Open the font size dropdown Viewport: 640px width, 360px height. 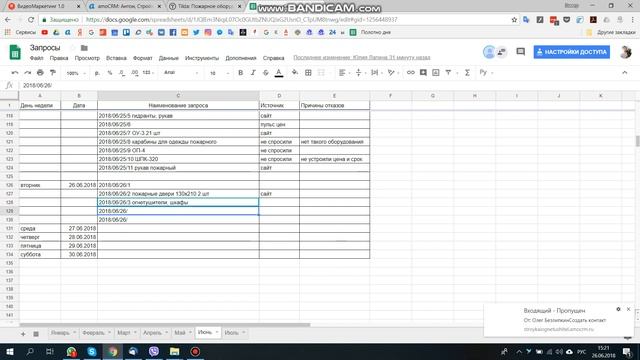[219, 73]
